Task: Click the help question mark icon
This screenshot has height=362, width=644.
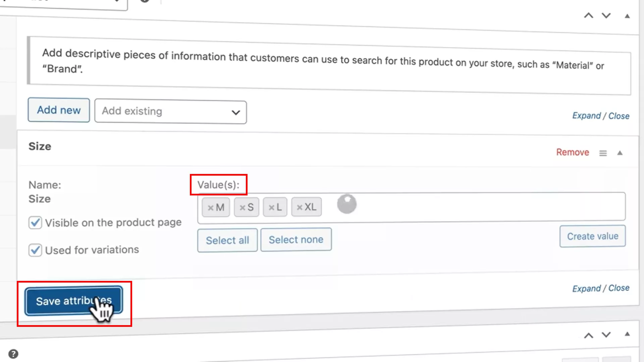Action: (x=13, y=354)
